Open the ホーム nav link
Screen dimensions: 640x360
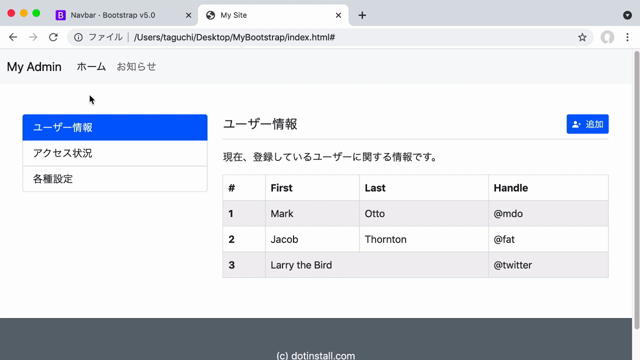(91, 67)
